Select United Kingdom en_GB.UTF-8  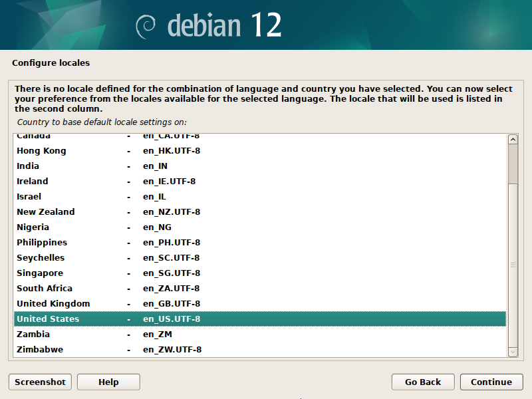[259, 304]
